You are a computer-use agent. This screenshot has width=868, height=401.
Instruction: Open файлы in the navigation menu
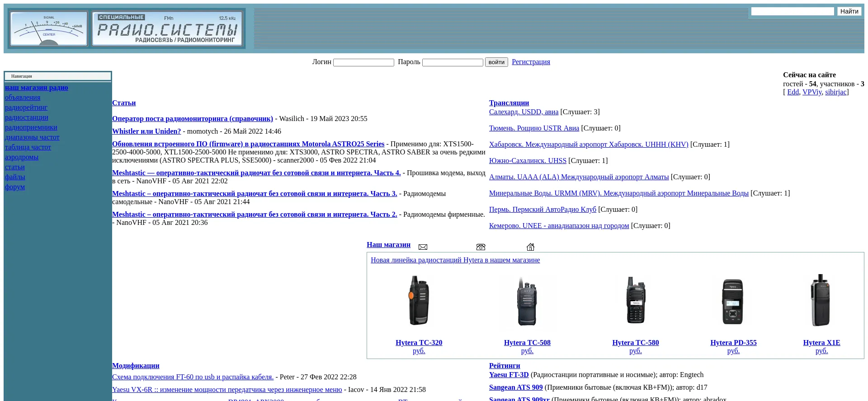point(15,177)
